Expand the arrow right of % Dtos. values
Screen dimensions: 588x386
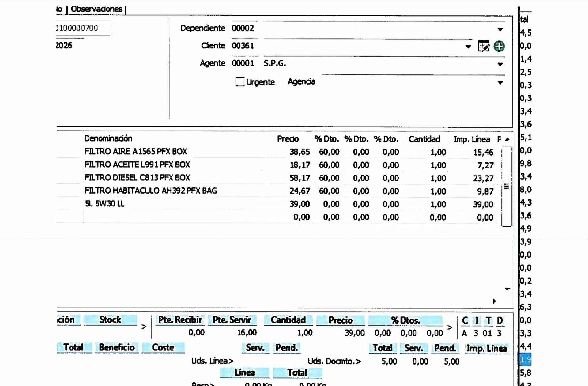(449, 327)
